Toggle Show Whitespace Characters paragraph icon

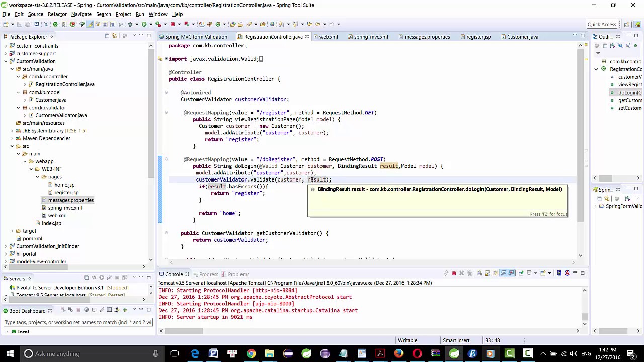113,24
